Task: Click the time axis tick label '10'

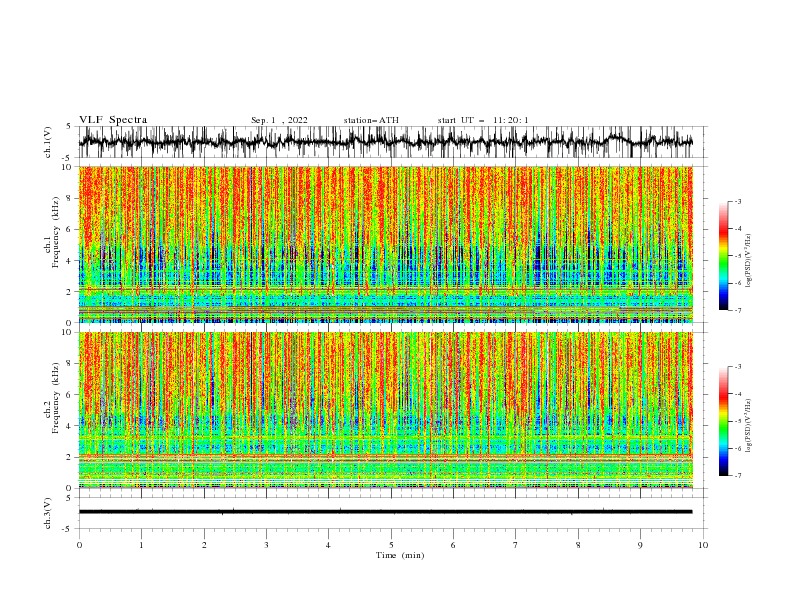Action: 703,545
